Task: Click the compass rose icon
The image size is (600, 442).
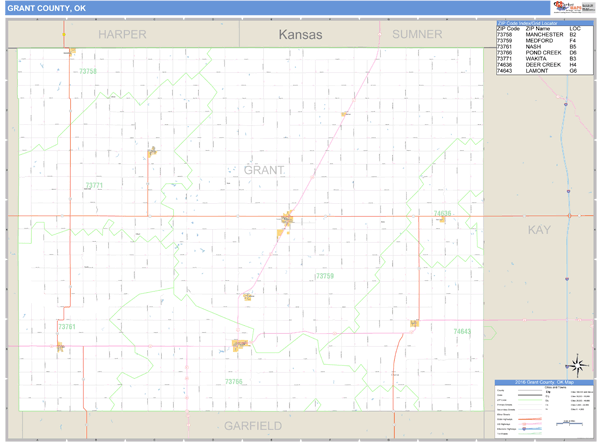Action: point(575,365)
